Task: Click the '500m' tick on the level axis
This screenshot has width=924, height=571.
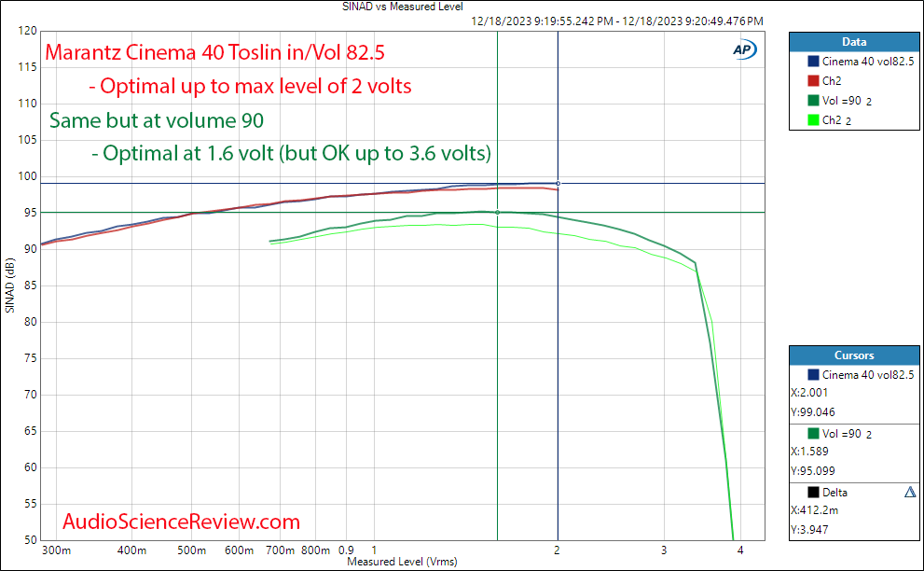Action: coord(191,550)
